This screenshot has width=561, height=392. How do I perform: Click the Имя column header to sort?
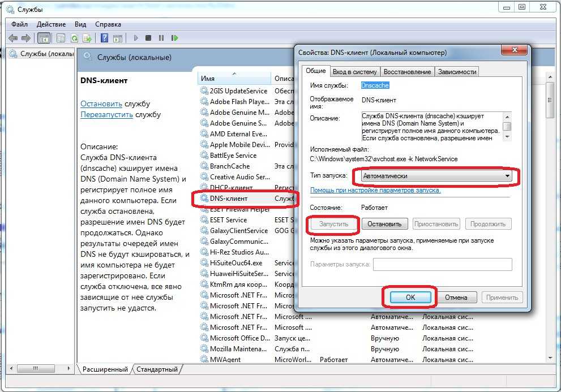point(208,78)
